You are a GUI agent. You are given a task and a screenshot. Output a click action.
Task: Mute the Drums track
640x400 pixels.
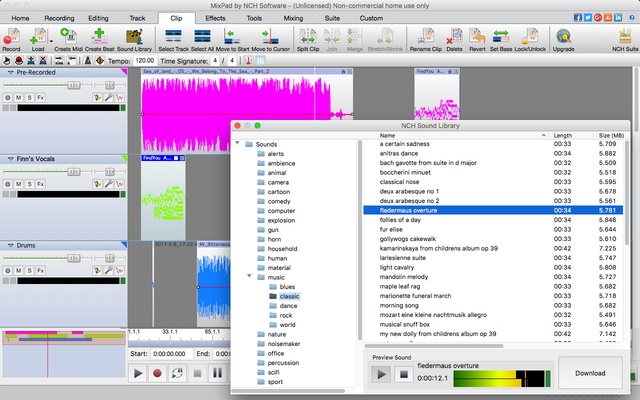point(18,271)
